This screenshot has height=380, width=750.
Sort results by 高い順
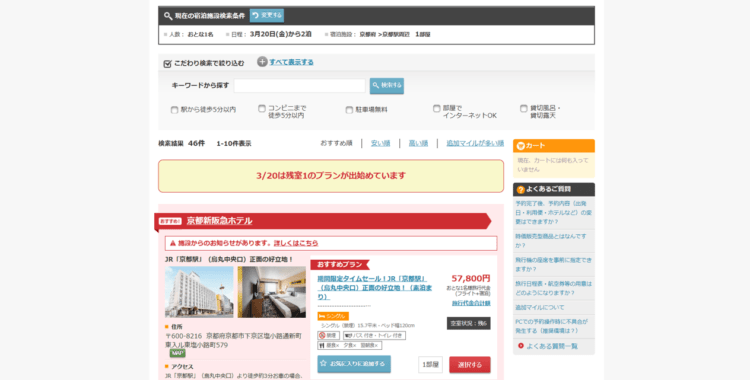click(x=418, y=143)
